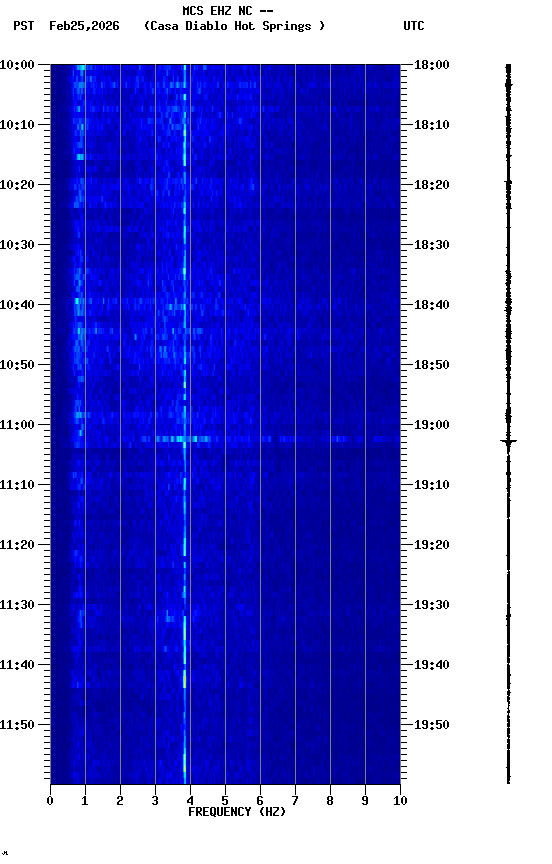
Task: Click the 7 Hz frequency axis label
Action: 295,801
